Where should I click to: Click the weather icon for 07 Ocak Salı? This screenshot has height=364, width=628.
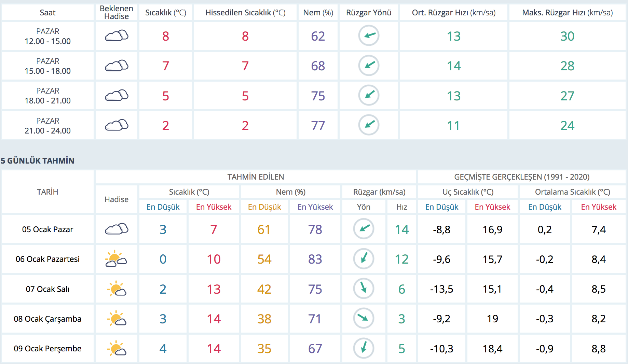click(x=117, y=289)
